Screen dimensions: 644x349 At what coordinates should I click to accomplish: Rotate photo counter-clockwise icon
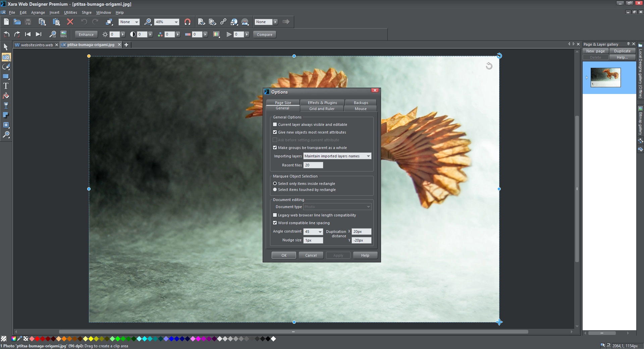pyautogui.click(x=6, y=34)
